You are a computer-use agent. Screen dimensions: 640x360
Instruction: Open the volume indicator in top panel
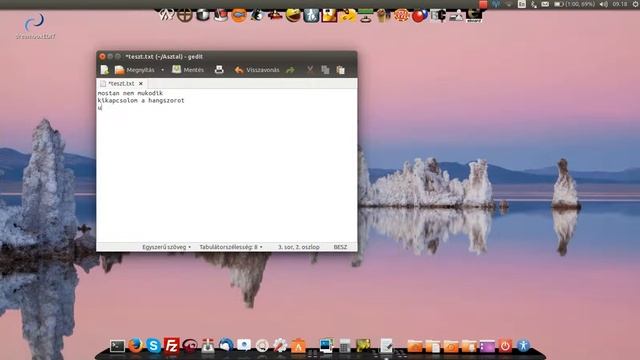(x=604, y=4)
